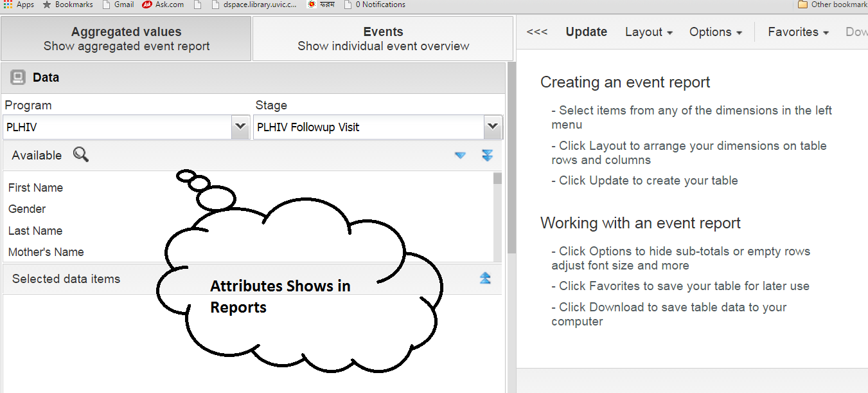868x393 pixels.
Task: Switch to Aggregated values tab
Action: point(126,39)
